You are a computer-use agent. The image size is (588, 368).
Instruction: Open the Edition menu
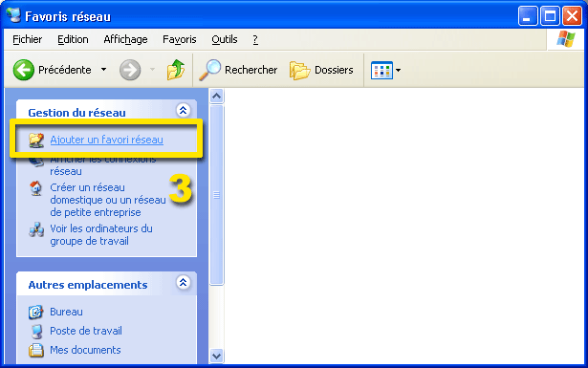click(x=73, y=39)
